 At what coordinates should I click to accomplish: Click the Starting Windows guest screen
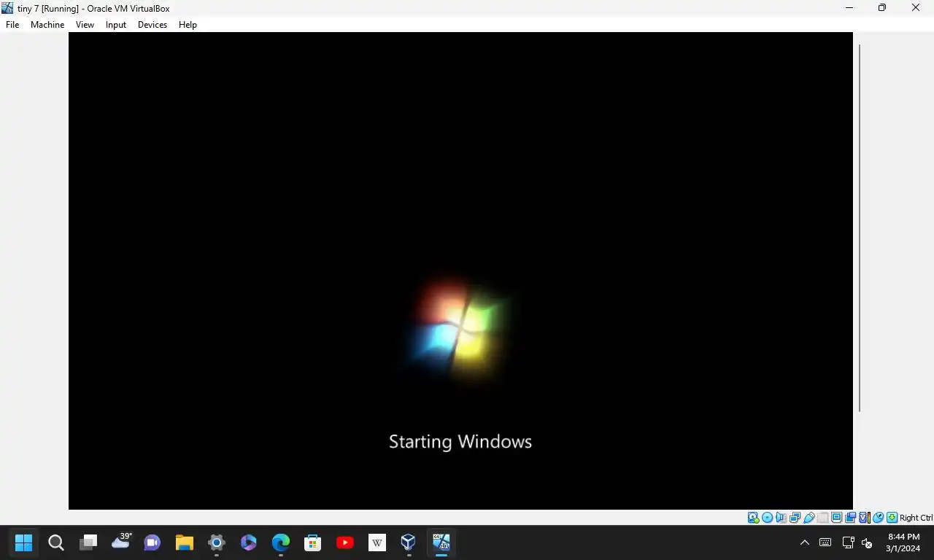coord(460,271)
